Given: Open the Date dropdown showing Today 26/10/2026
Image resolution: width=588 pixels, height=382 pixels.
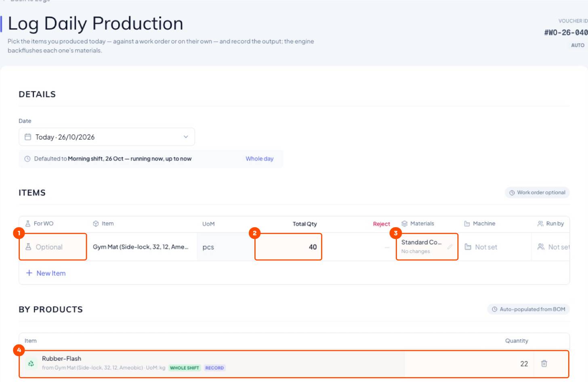Looking at the screenshot, I should click(x=107, y=137).
